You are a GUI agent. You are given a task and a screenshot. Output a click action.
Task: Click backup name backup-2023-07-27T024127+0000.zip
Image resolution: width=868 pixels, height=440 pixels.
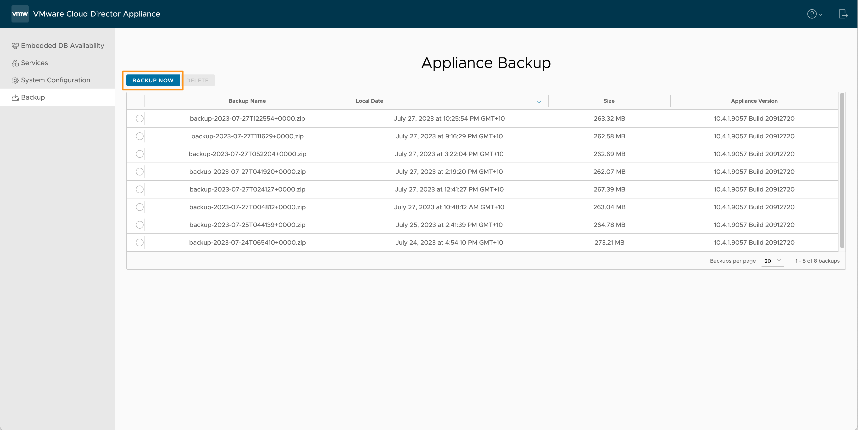pyautogui.click(x=247, y=189)
